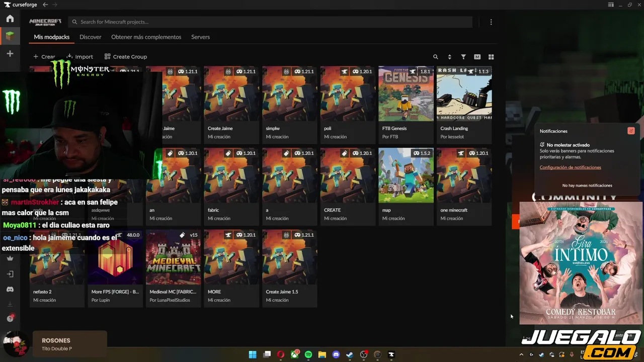Open Spotify from the taskbar

tap(308, 354)
